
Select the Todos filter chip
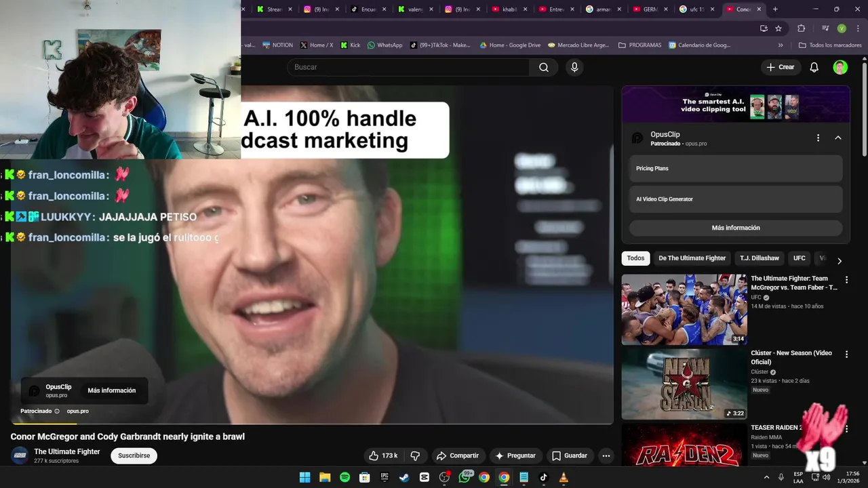point(635,258)
